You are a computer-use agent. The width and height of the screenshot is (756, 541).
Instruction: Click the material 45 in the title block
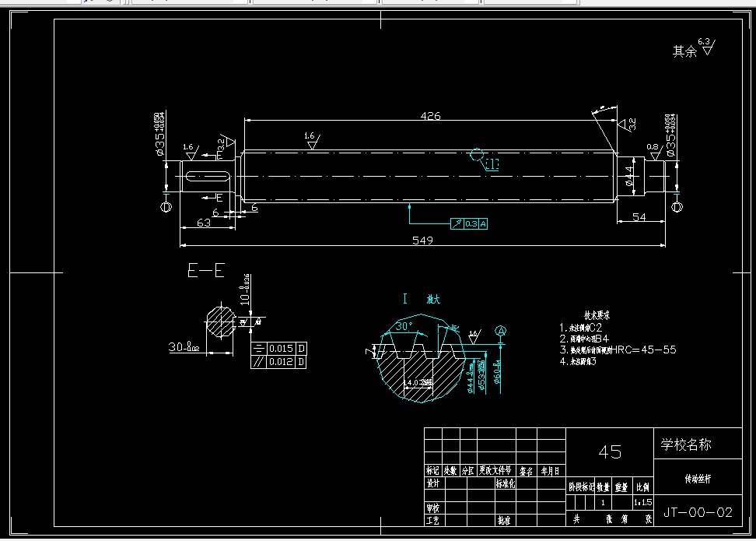pos(610,451)
